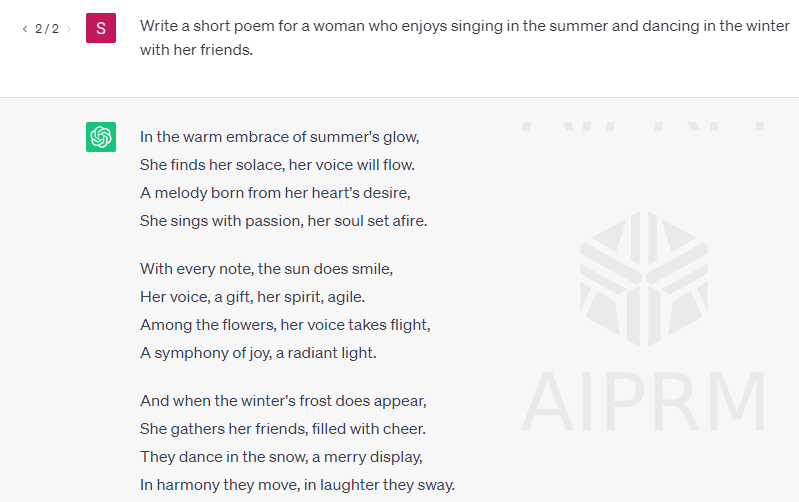Click the line 'Her voice, a gift, her spirit, agile'
Screen dimensions: 799x502
tap(253, 297)
